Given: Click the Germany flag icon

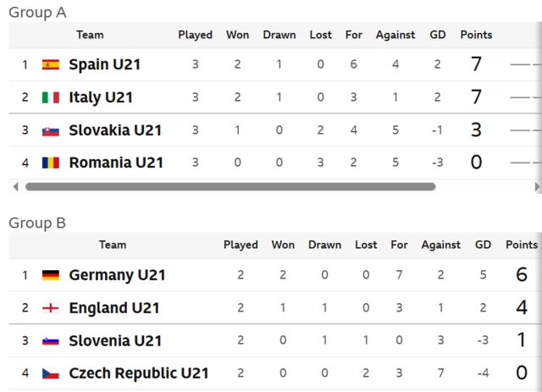Looking at the screenshot, I should click(x=51, y=275).
